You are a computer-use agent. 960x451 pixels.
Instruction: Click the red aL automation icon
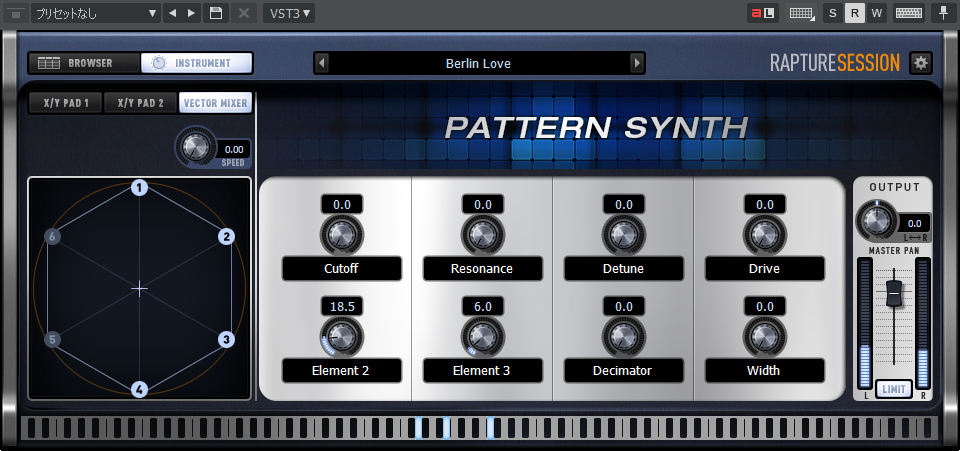click(763, 13)
